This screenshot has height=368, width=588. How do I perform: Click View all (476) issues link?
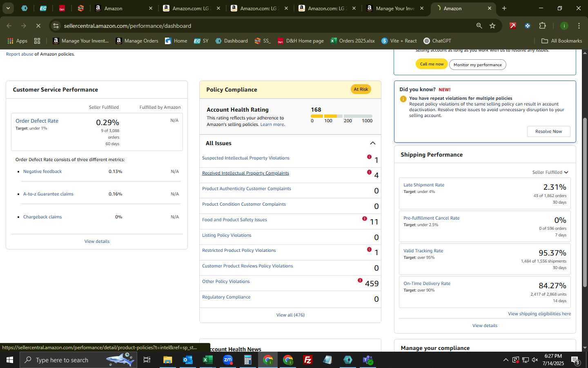point(290,315)
